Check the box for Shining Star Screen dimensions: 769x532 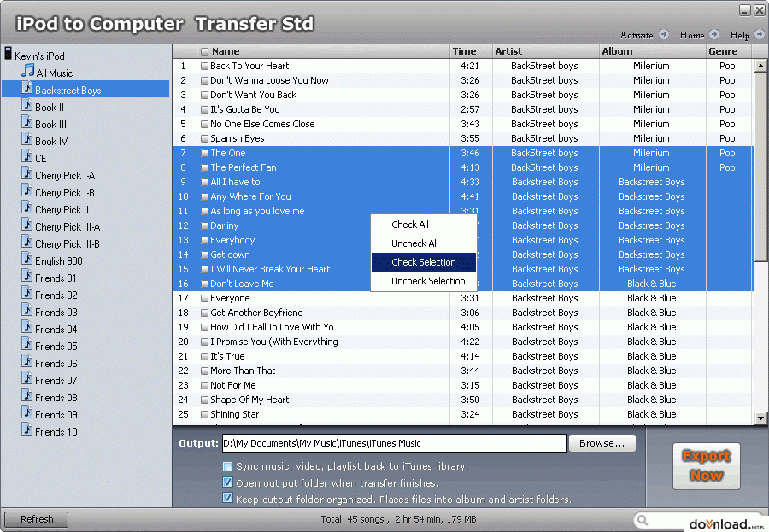(204, 414)
